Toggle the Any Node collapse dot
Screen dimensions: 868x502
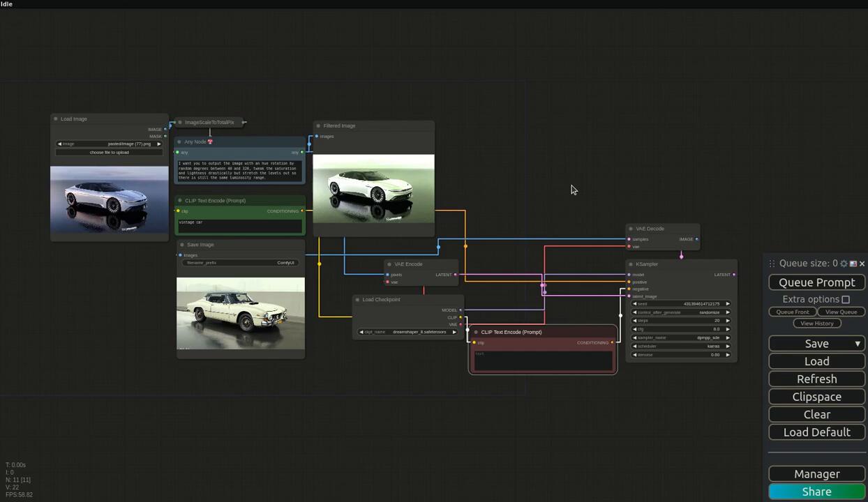[x=179, y=142]
